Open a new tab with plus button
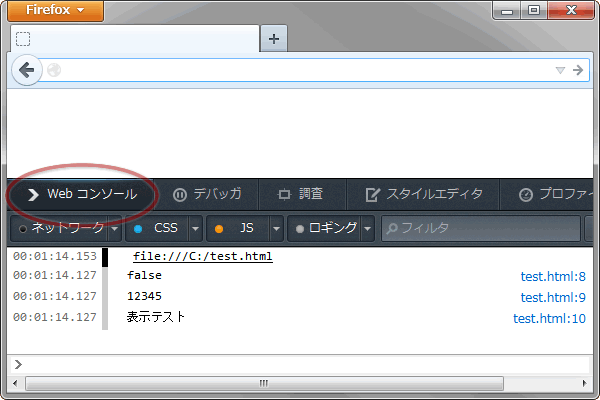 click(274, 39)
